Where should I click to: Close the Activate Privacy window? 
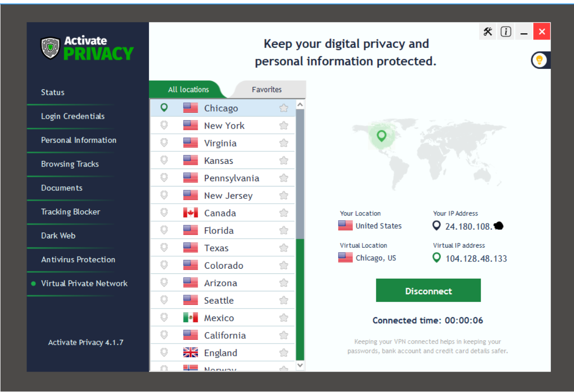click(x=542, y=32)
